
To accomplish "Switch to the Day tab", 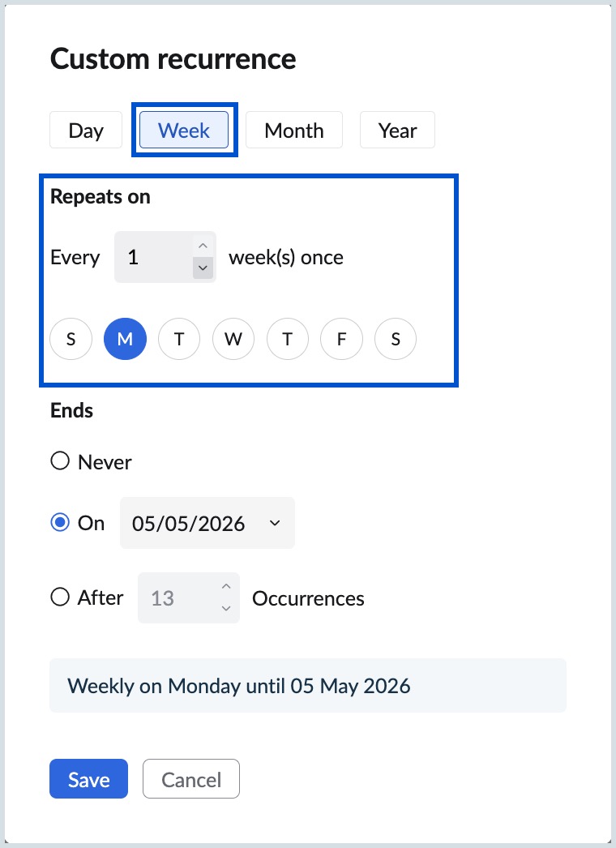I will (x=85, y=130).
